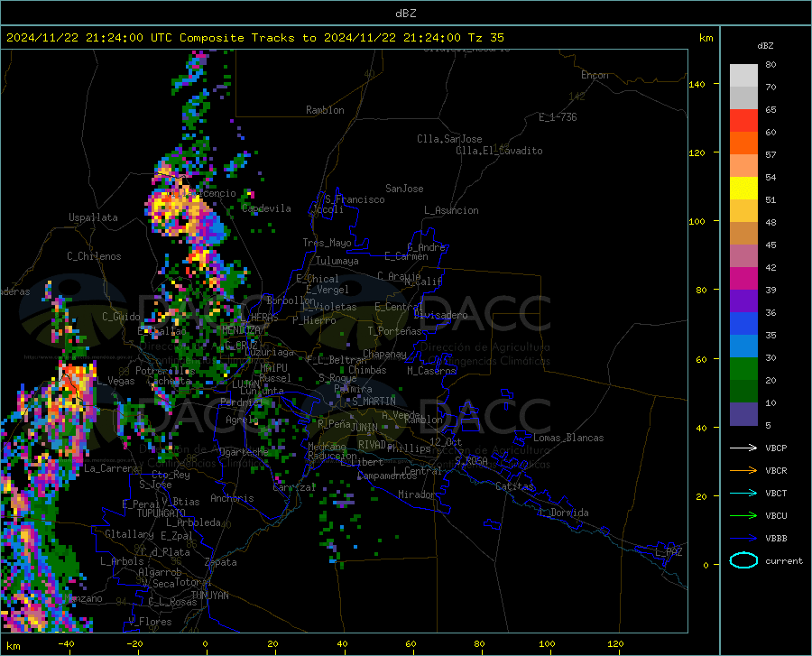Screen dimensions: 812x656
Task: Click the MENDOZA city label
Action: click(x=241, y=330)
